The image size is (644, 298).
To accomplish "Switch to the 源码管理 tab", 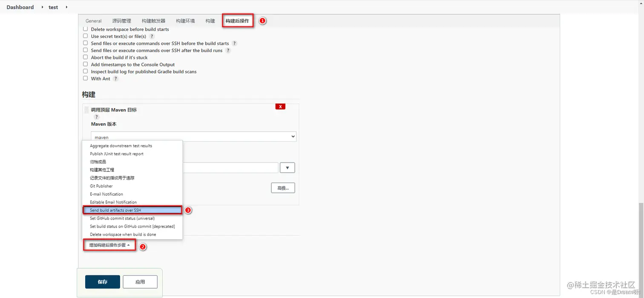I will tap(121, 21).
